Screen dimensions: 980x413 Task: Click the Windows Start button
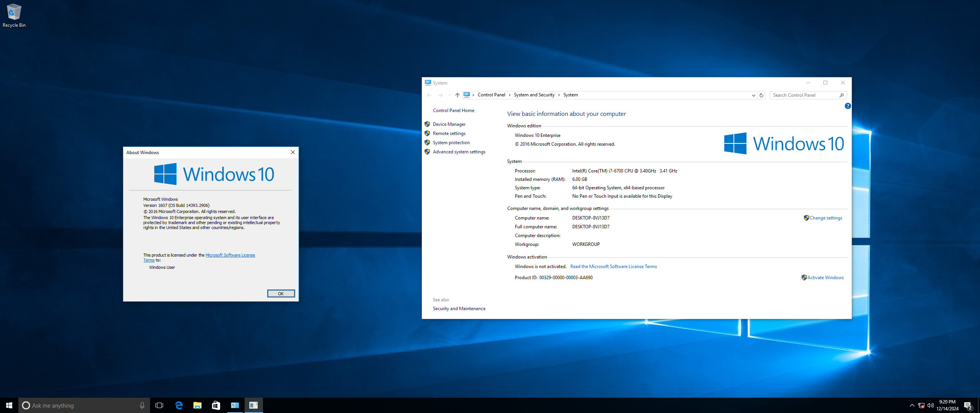(9, 405)
